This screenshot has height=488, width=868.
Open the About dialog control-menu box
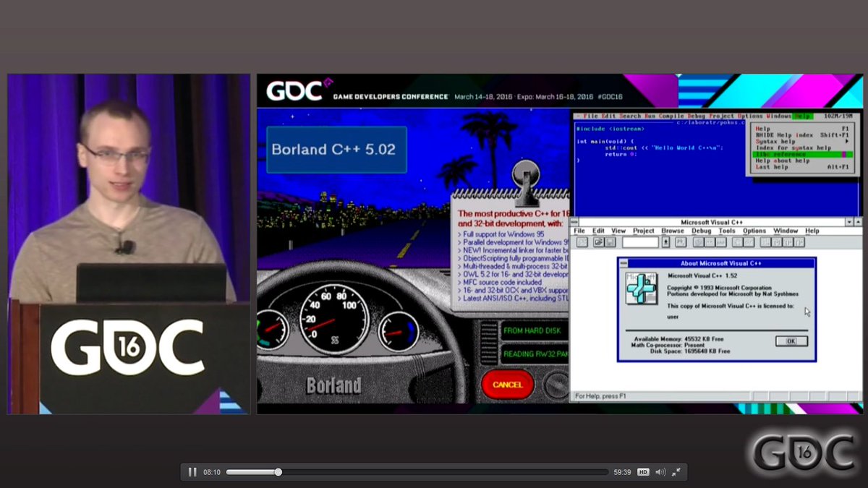623,264
